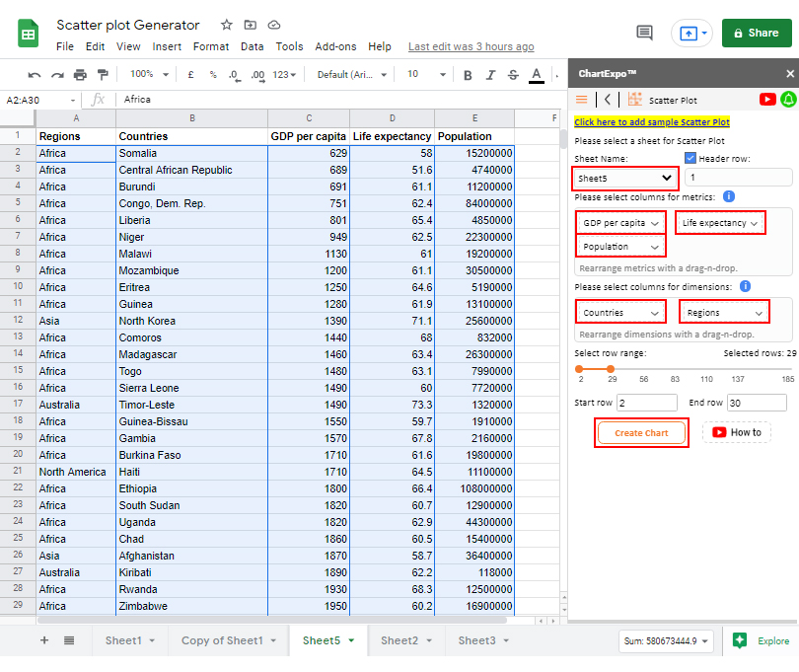
Task: Select the Paint format roller icon
Action: (x=103, y=75)
